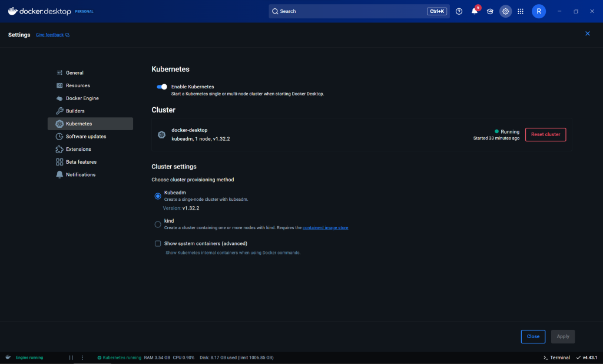The height and width of the screenshot is (364, 603).
Task: Click the PERSONAL plan label
Action: coord(84,12)
